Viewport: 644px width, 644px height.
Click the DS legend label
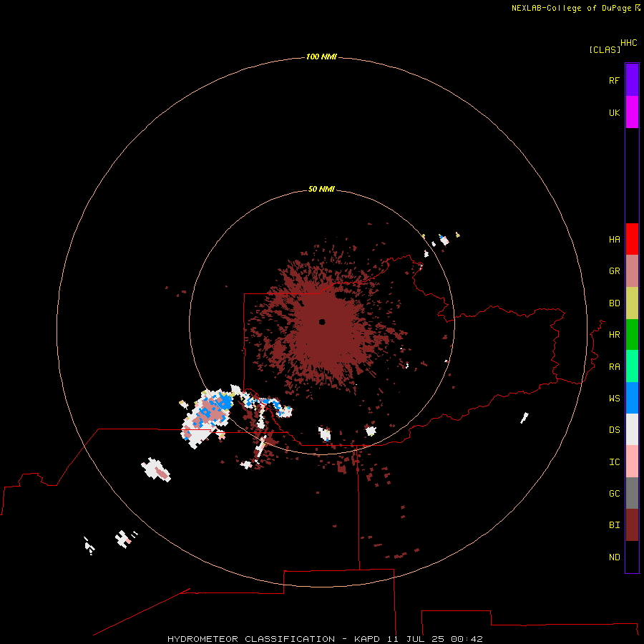(x=614, y=430)
